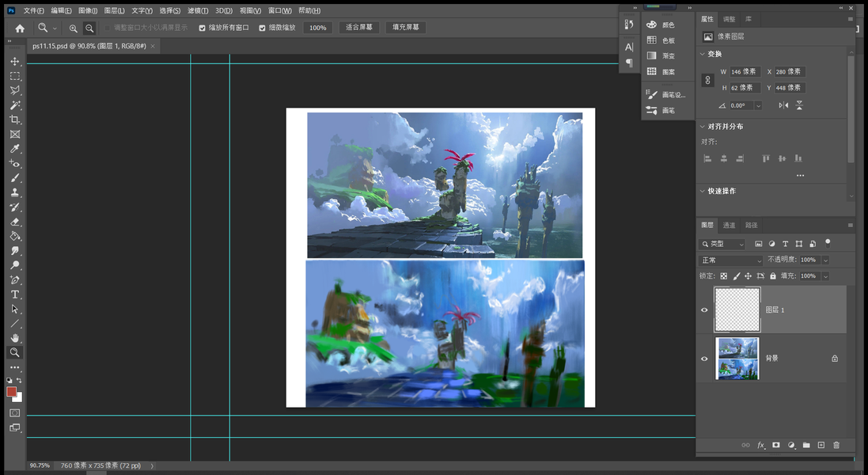Click the 填充屏幕 button
Screen dimensions: 868x475
[x=406, y=27]
